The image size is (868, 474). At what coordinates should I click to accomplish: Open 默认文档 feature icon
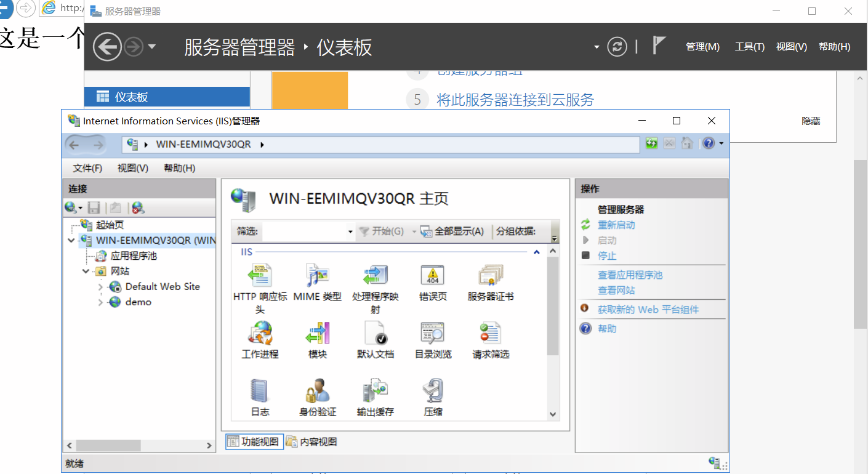pos(375,333)
